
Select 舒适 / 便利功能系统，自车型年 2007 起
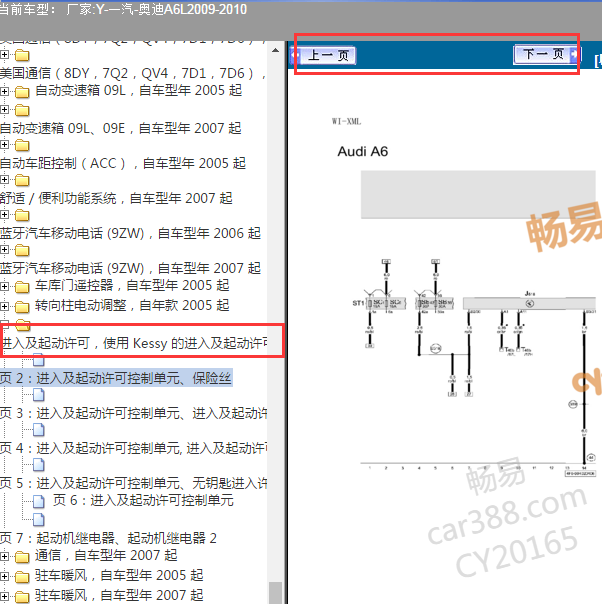coord(116,198)
